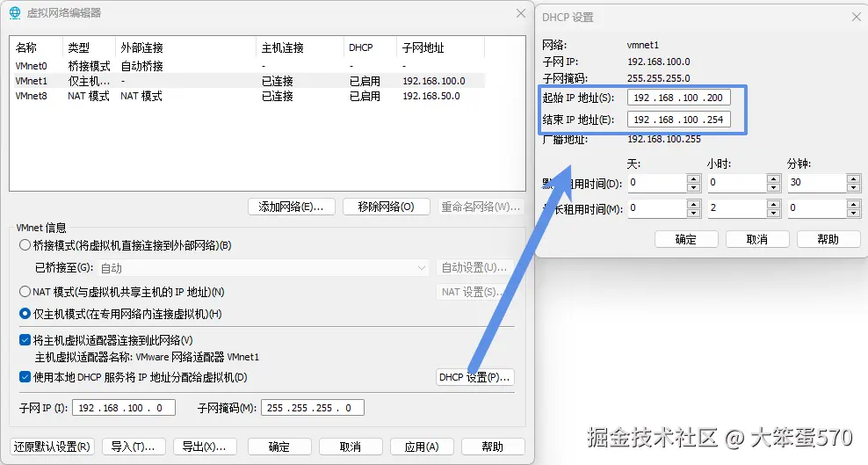The height and width of the screenshot is (465, 868).
Task: Click 帮助 in the DHCP dialog
Action: click(x=828, y=239)
